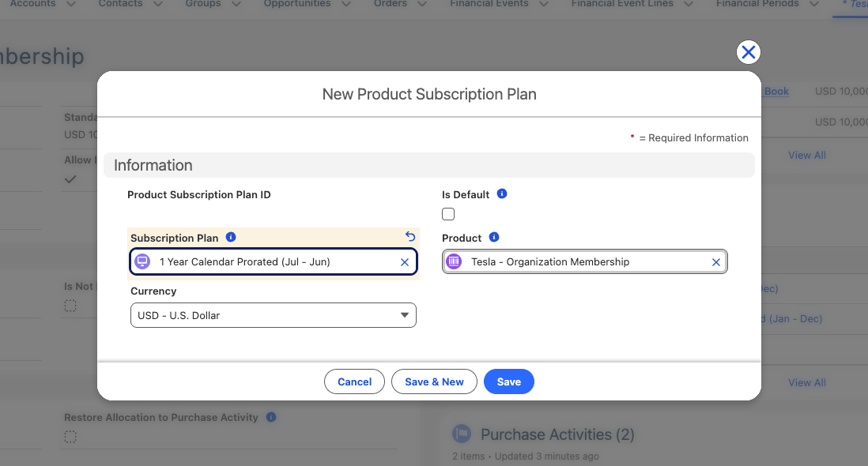This screenshot has height=466, width=868.
Task: Toggle the Restore Allocation to Purchase Activity checkbox
Action: pos(70,437)
